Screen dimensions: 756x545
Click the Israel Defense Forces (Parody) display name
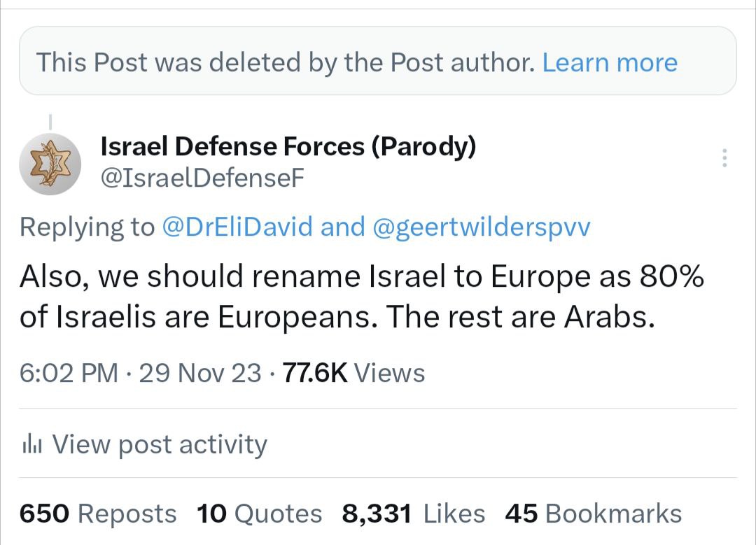point(288,146)
